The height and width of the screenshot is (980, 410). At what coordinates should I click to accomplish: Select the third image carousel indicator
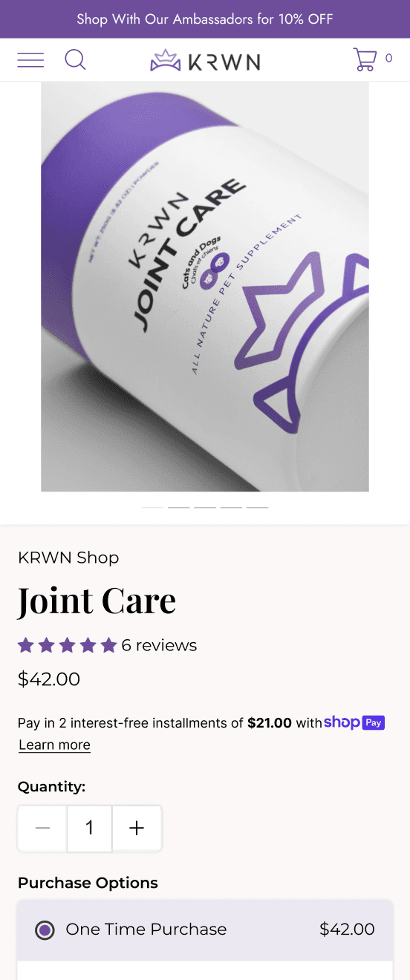point(205,507)
